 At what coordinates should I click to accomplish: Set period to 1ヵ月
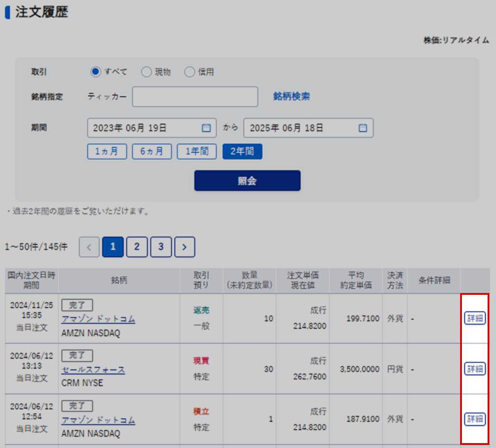pyautogui.click(x=107, y=151)
